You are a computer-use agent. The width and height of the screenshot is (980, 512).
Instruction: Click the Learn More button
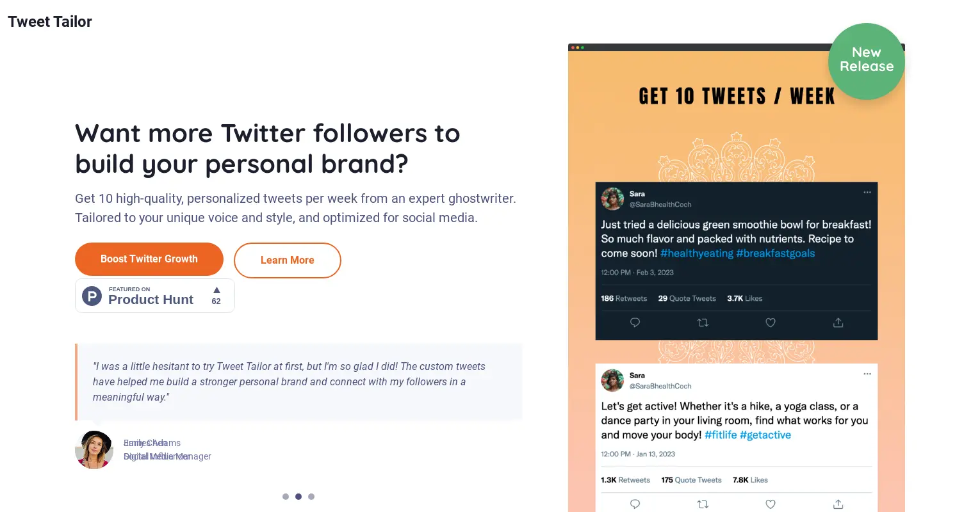287,260
